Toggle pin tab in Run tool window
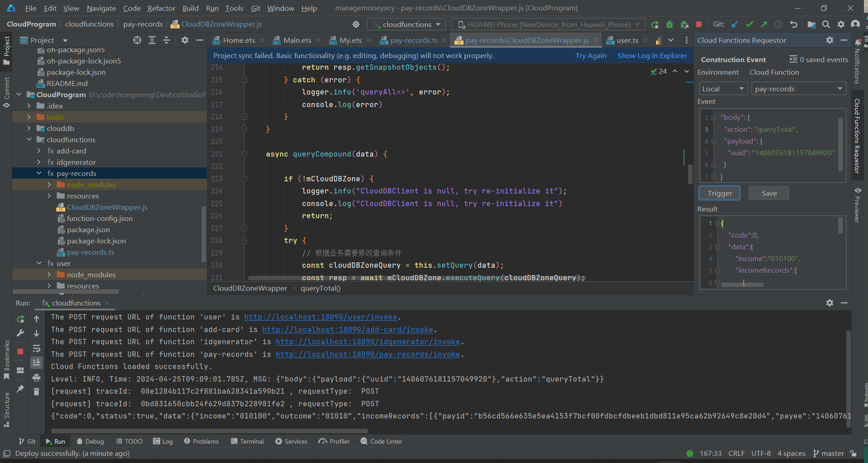This screenshot has height=463, width=868. [x=20, y=388]
